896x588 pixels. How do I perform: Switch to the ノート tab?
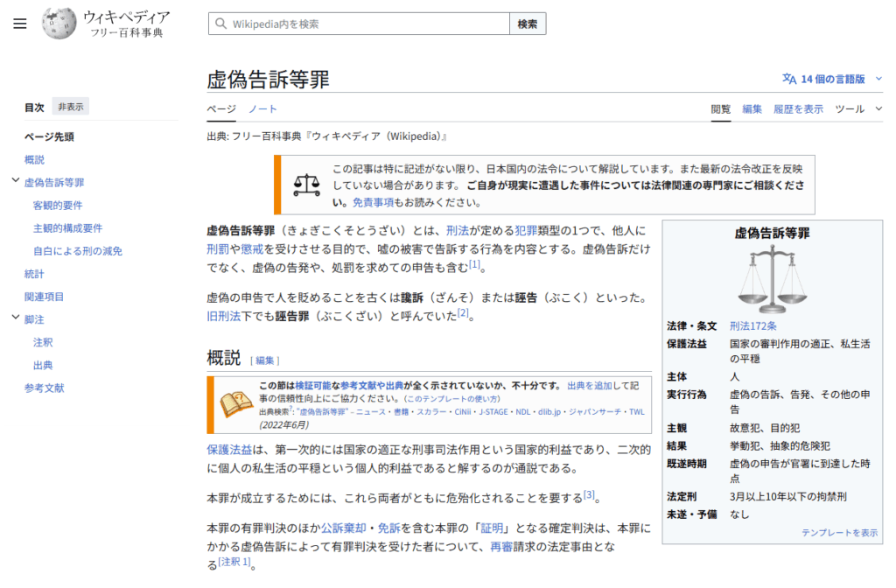(262, 109)
